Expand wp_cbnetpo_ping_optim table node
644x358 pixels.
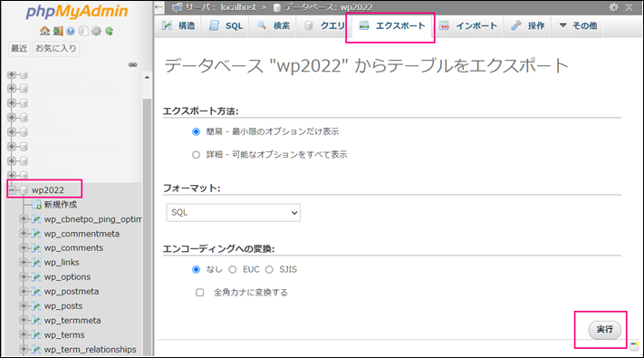tap(24, 219)
